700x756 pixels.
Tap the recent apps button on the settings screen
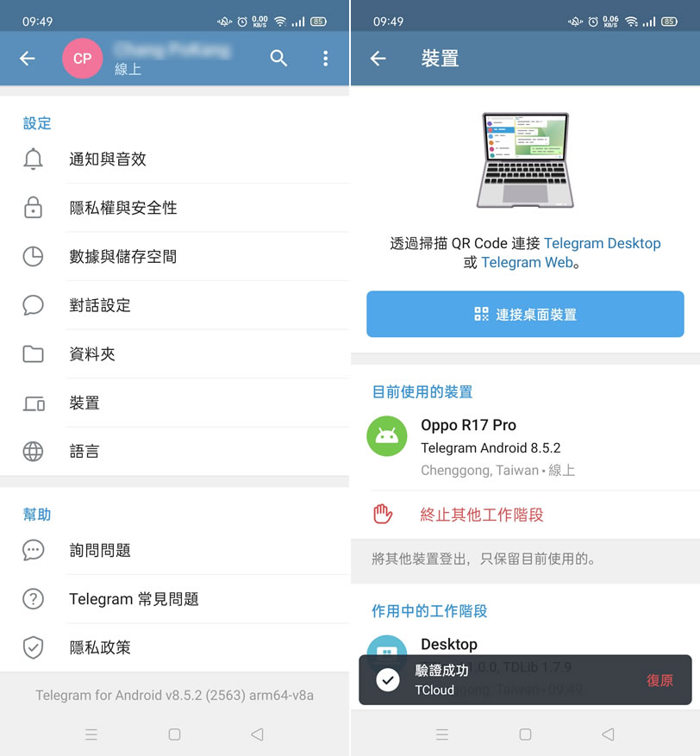[91, 734]
